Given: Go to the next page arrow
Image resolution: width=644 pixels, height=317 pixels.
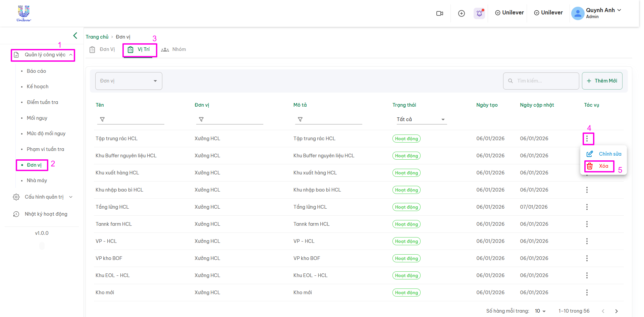Looking at the screenshot, I should 616,311.
